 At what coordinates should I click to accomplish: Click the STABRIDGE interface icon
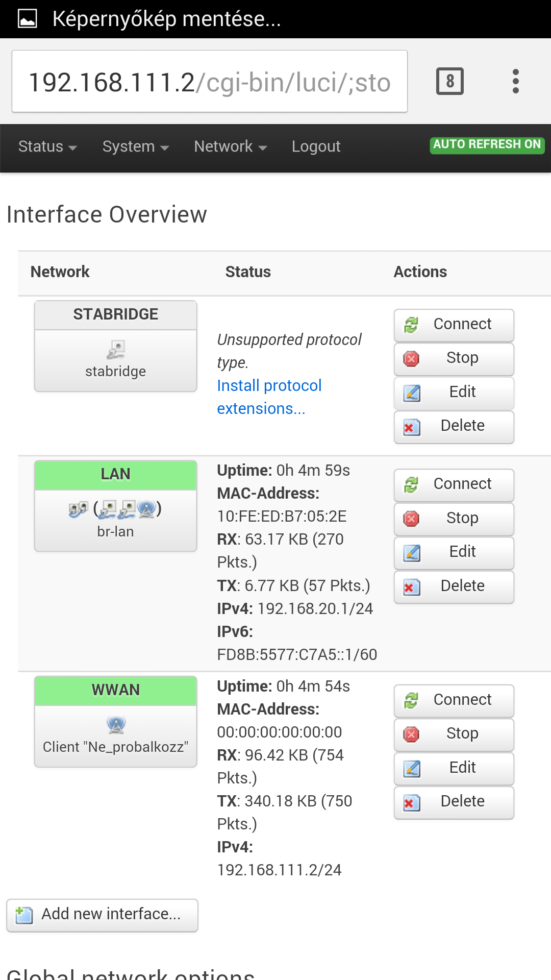pyautogui.click(x=116, y=350)
